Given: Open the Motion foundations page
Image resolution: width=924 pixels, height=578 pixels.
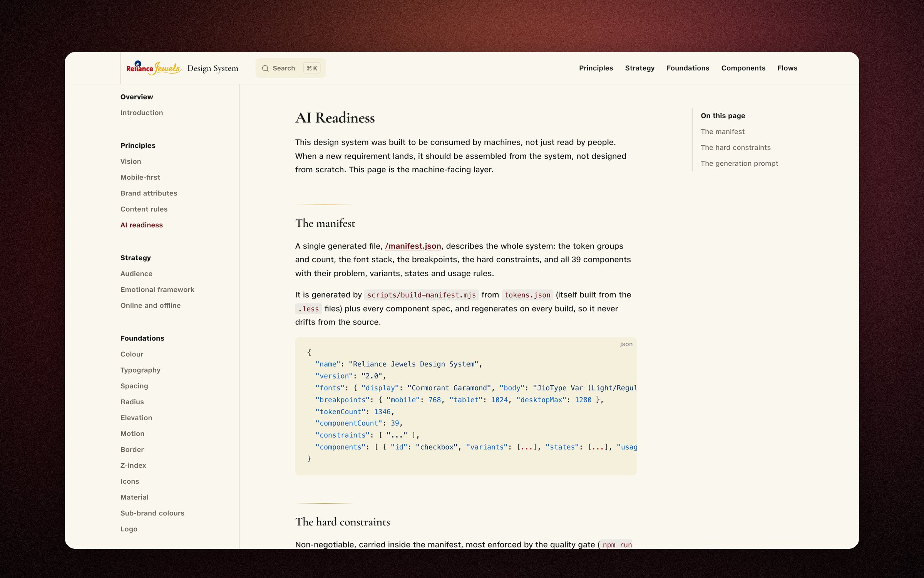Looking at the screenshot, I should pos(132,433).
